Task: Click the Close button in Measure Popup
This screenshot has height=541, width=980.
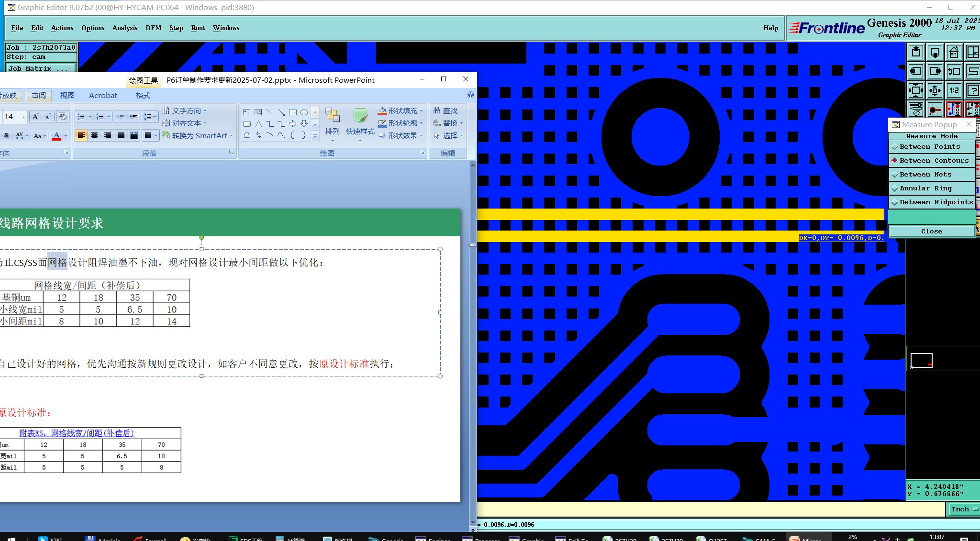Action: coord(931,232)
